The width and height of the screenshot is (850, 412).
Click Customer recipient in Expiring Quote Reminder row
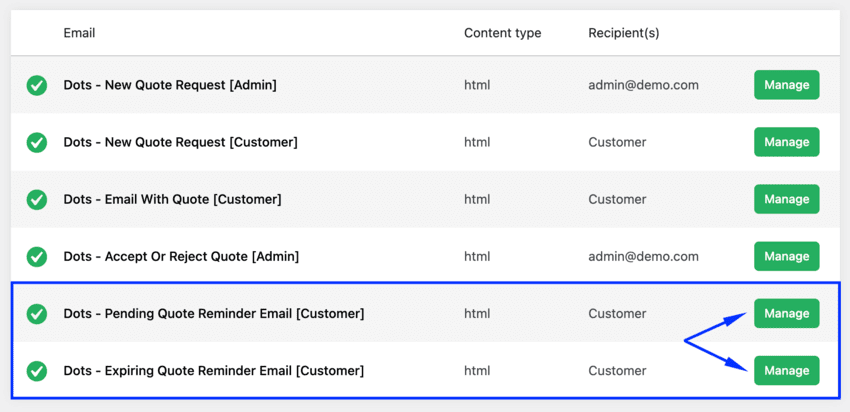(x=617, y=371)
